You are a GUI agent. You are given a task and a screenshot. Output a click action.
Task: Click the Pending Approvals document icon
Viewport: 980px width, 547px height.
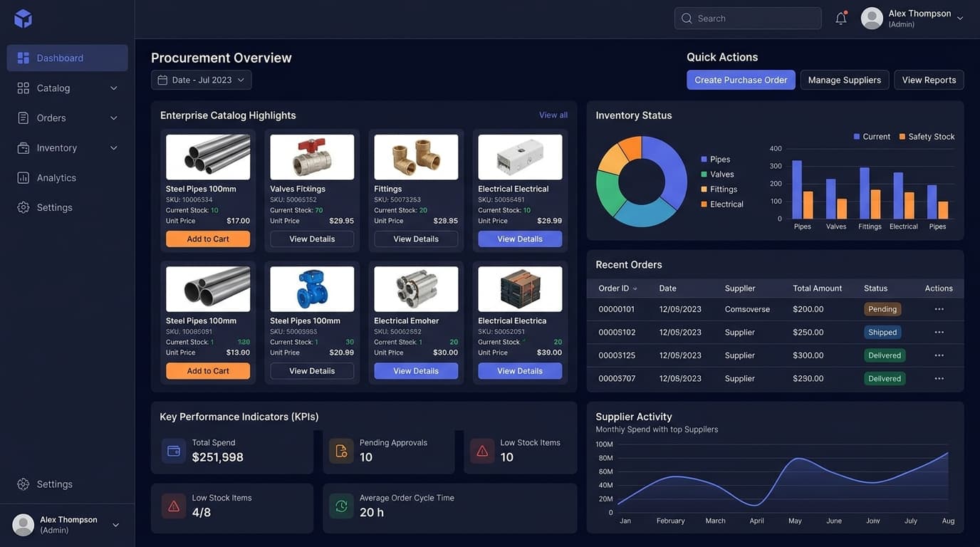point(341,451)
